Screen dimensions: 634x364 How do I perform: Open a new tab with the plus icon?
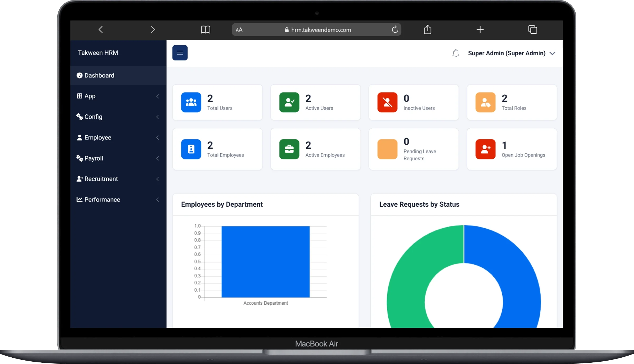480,29
